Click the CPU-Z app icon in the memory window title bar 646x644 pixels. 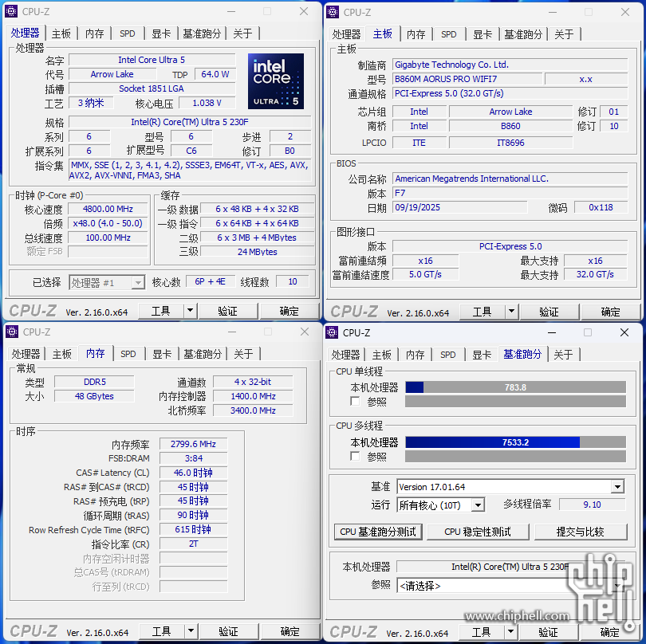(11, 332)
